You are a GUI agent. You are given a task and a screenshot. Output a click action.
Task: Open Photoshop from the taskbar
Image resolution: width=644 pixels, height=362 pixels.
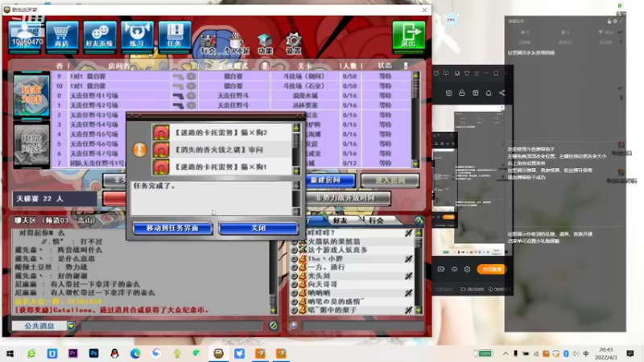93,353
